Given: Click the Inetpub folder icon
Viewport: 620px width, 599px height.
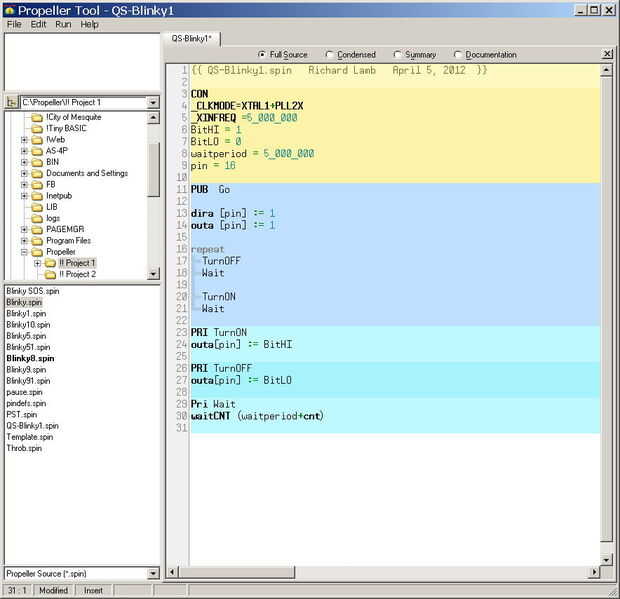Looking at the screenshot, I should pyautogui.click(x=37, y=196).
